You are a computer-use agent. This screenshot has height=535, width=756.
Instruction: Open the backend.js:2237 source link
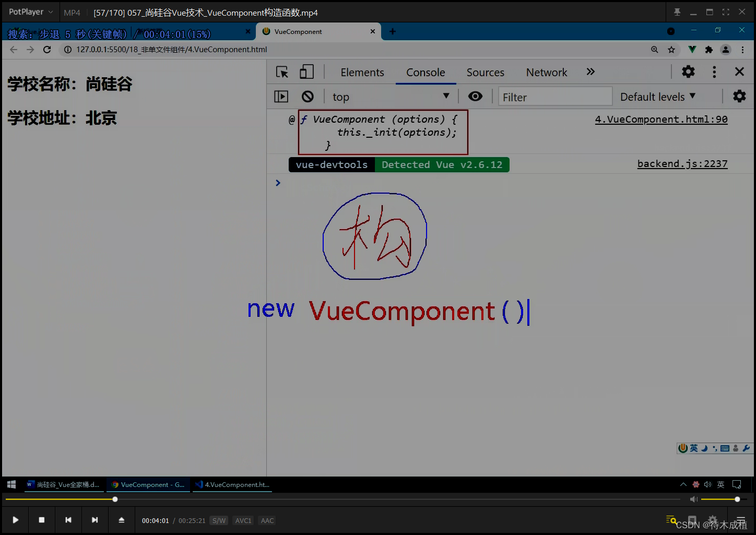682,163
